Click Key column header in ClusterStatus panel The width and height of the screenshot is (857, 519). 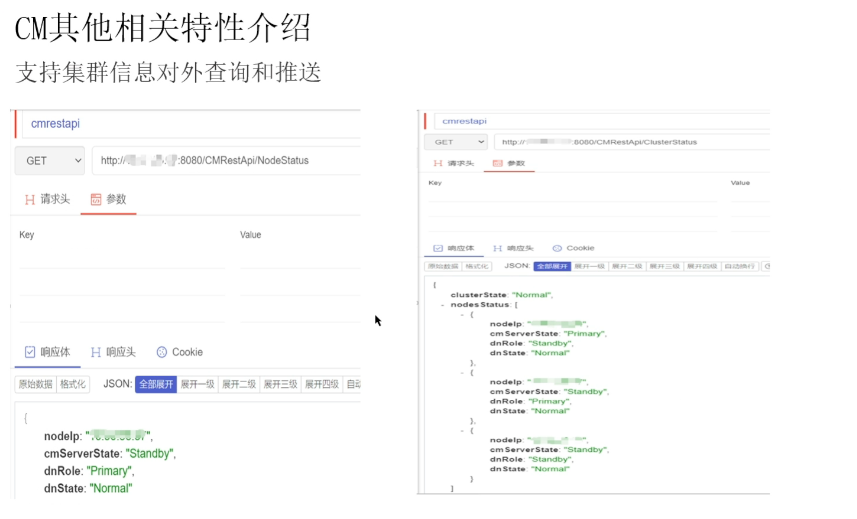click(x=435, y=183)
